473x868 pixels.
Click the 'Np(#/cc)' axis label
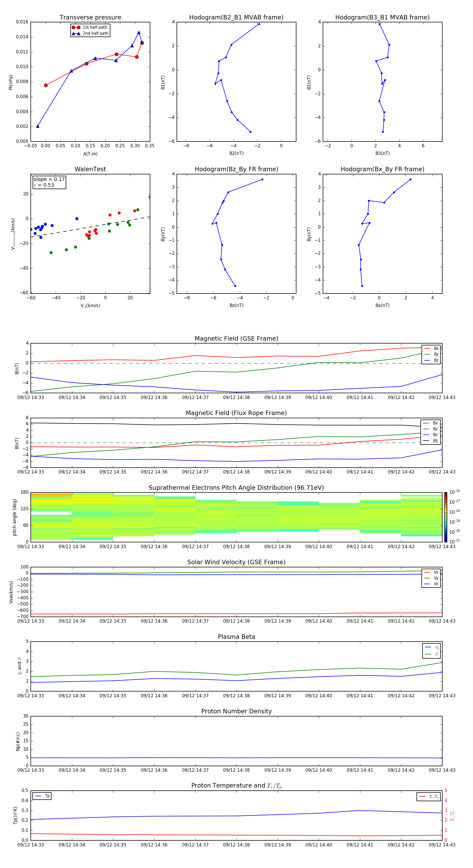pyautogui.click(x=18, y=741)
